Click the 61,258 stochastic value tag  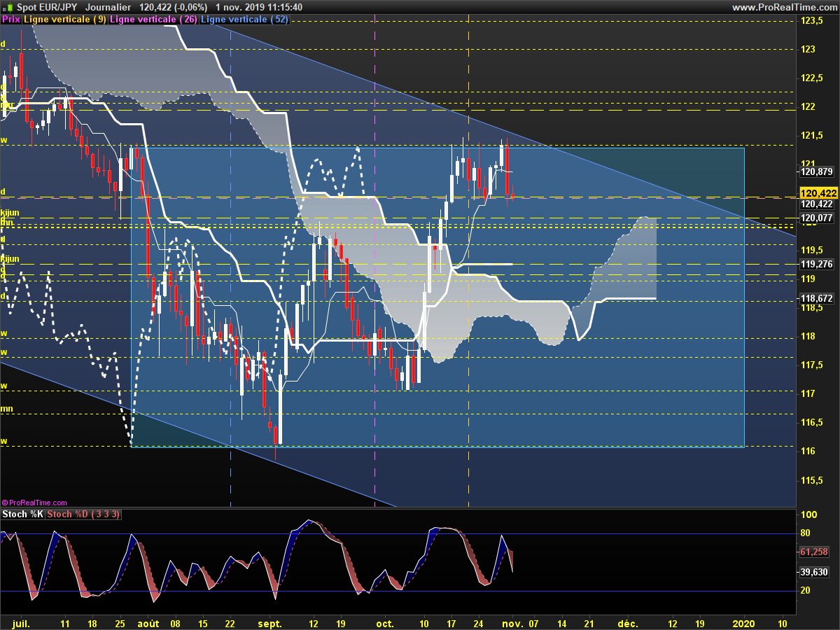tap(813, 552)
